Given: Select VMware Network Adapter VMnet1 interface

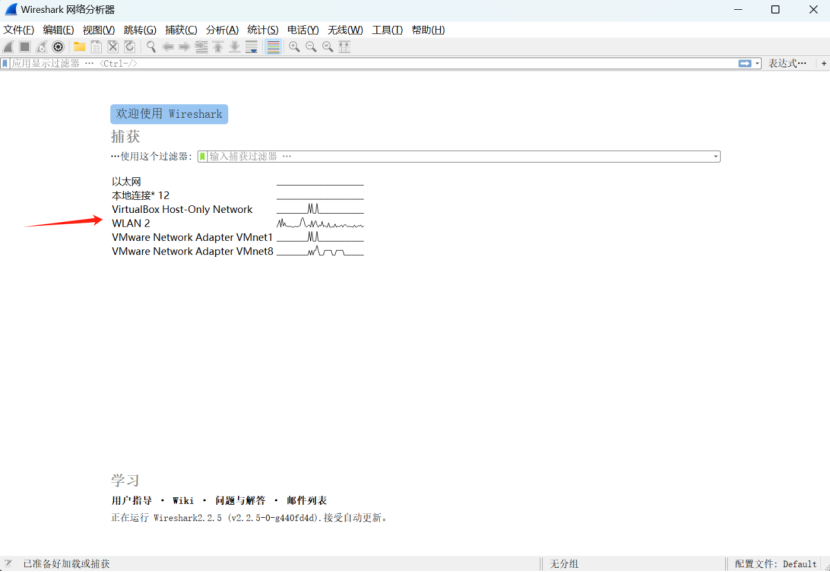Looking at the screenshot, I should tap(192, 237).
